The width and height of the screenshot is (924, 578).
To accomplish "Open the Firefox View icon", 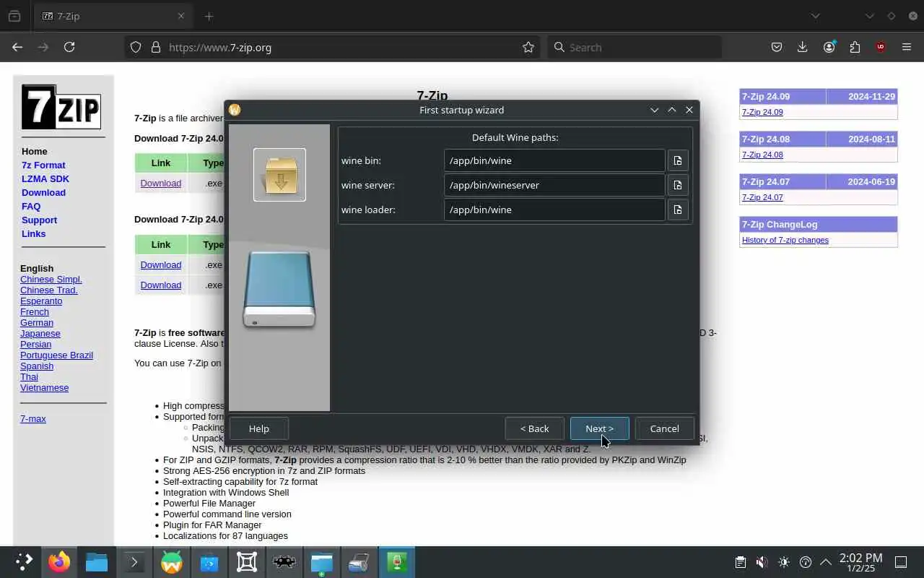I will tap(14, 16).
